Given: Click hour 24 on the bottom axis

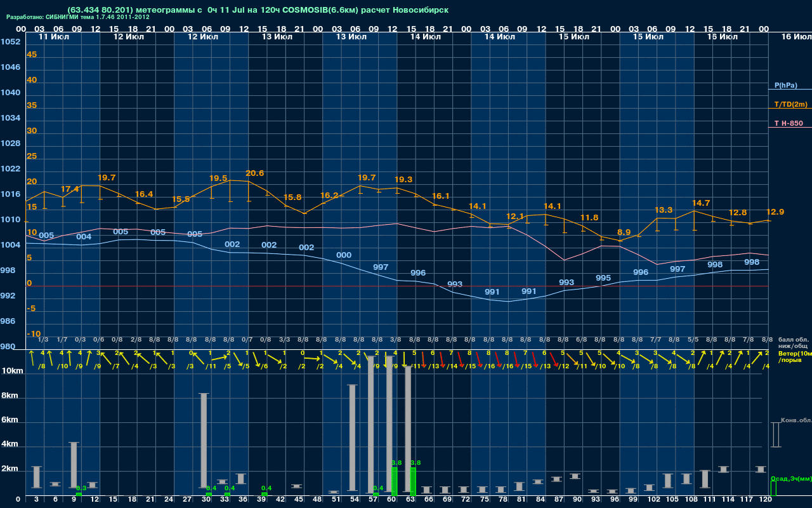Looking at the screenshot, I should coord(169,500).
